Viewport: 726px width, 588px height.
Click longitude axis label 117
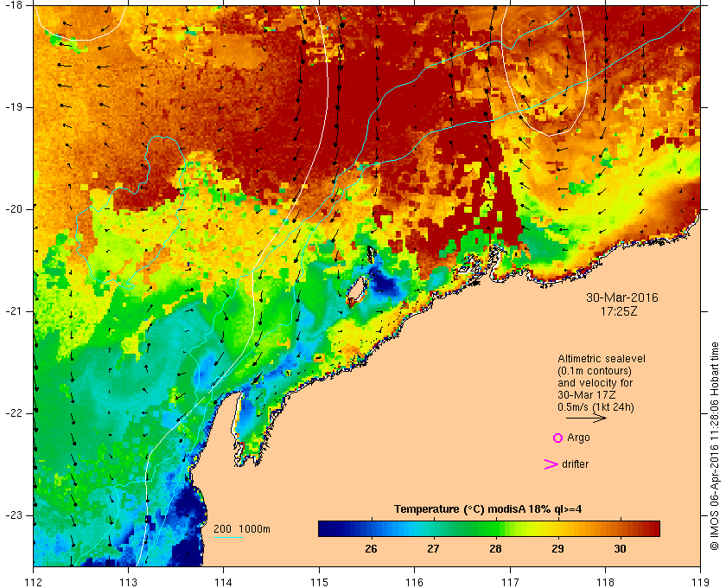510,582
